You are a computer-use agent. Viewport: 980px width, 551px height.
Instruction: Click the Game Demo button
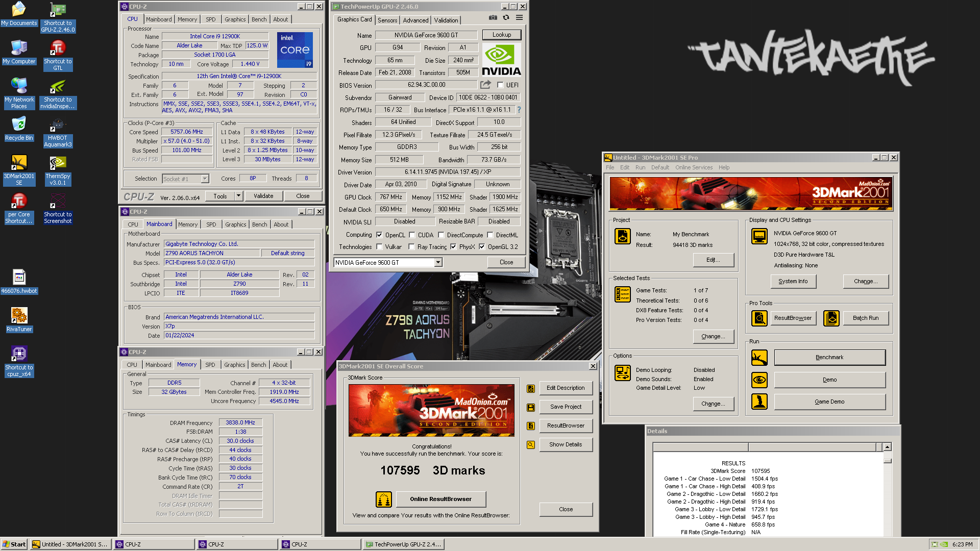829,402
